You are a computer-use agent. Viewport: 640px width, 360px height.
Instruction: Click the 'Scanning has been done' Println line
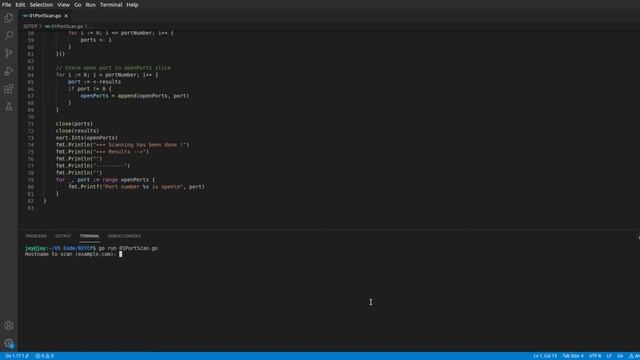[x=122, y=144]
